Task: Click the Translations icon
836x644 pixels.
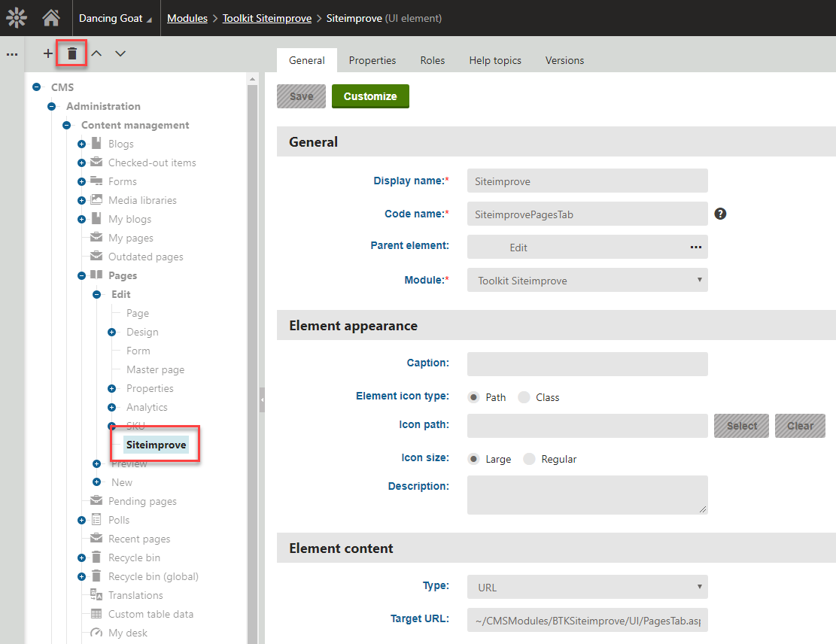Action: point(96,594)
